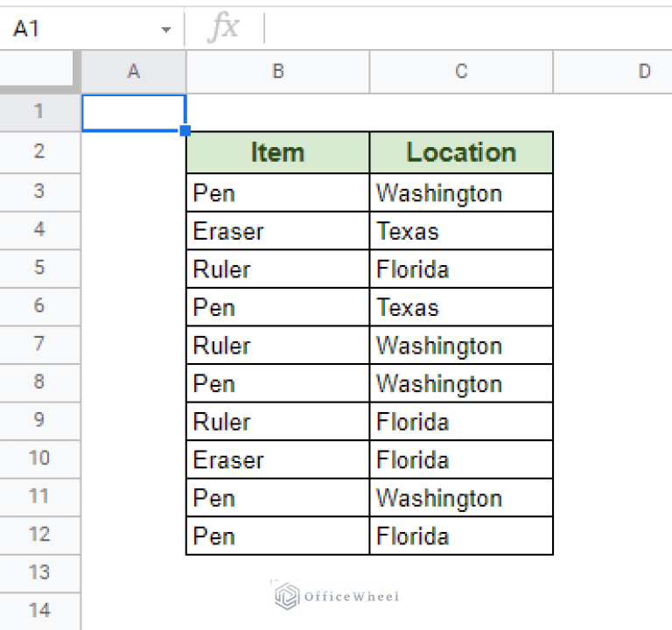Click selected cell A1

(x=134, y=113)
